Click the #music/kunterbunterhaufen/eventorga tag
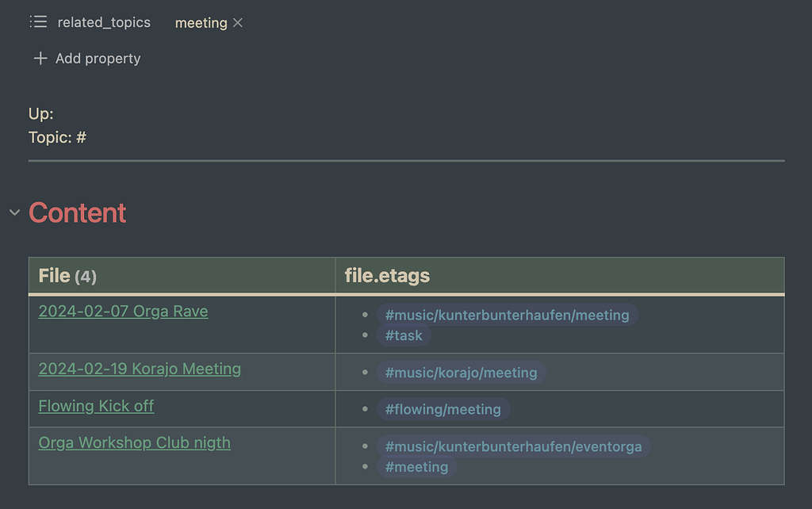The image size is (812, 509). tap(514, 446)
